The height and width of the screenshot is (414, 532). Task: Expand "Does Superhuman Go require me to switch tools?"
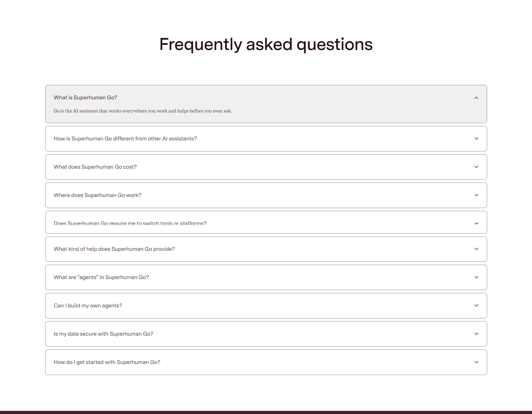266,222
